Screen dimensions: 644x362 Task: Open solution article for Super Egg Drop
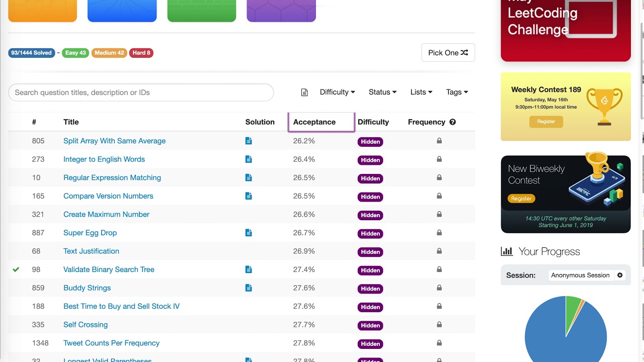[x=249, y=233]
